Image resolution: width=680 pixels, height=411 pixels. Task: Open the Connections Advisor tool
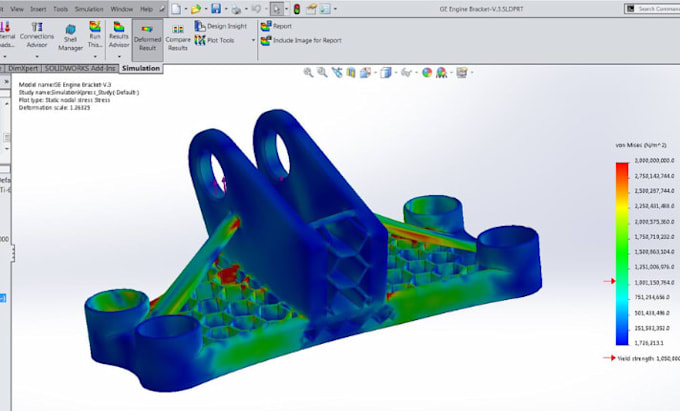37,36
